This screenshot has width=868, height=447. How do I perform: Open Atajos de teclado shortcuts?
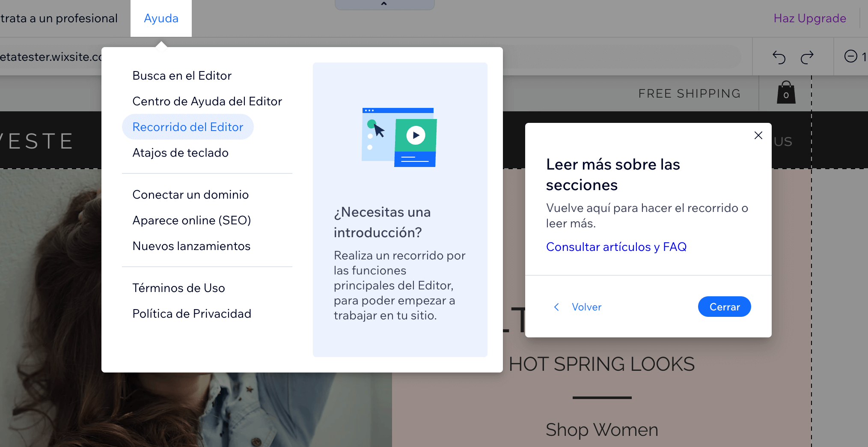pos(180,153)
